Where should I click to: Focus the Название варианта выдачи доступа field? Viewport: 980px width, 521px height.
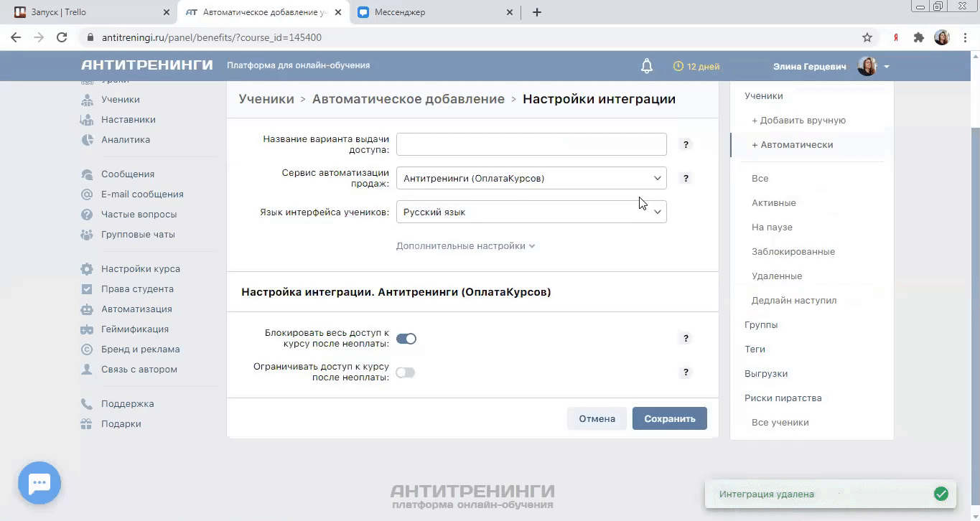(x=531, y=144)
